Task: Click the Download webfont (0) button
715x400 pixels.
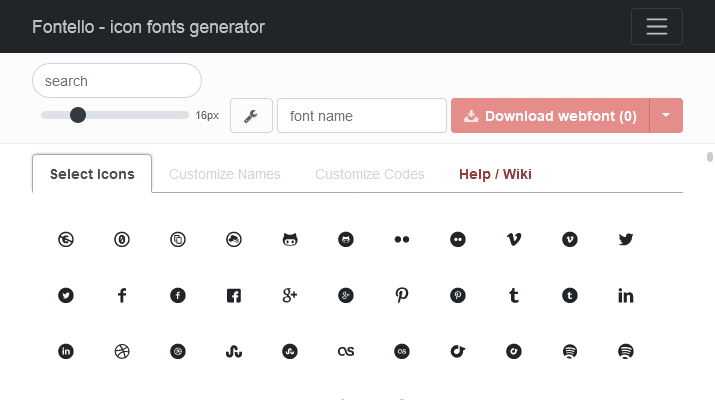Action: 550,116
